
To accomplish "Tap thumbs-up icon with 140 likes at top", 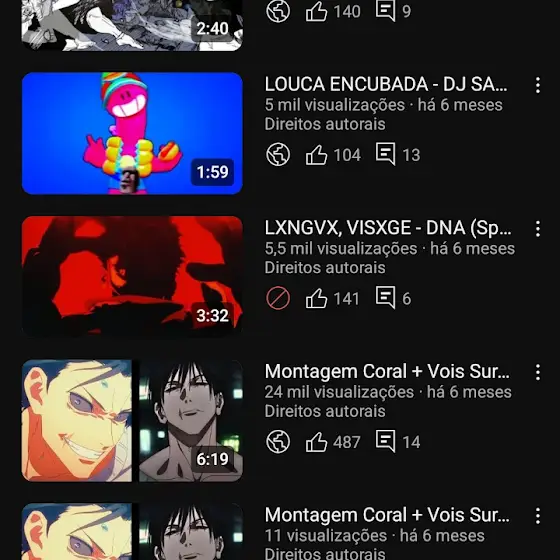I will (x=316, y=11).
